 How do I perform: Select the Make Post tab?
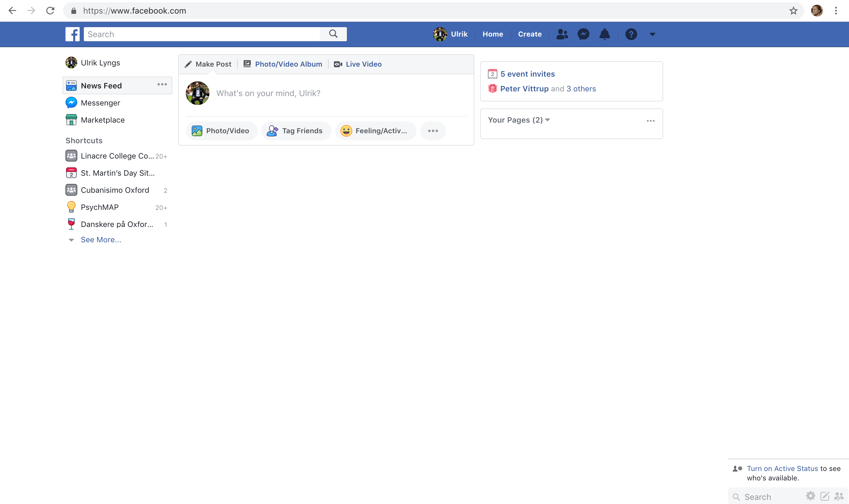(208, 64)
